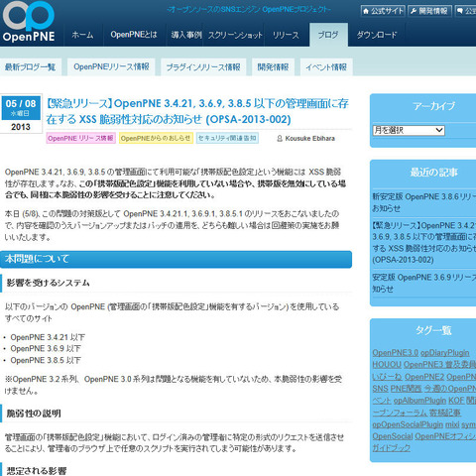Click the 本問題について section header
The width and height of the screenshot is (476, 476).
(x=176, y=259)
